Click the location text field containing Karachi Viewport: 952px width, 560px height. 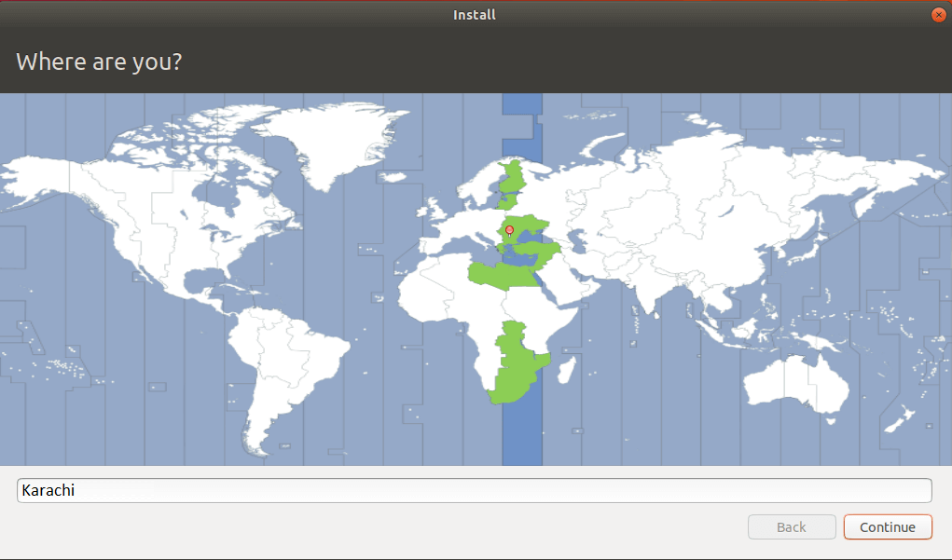475,490
